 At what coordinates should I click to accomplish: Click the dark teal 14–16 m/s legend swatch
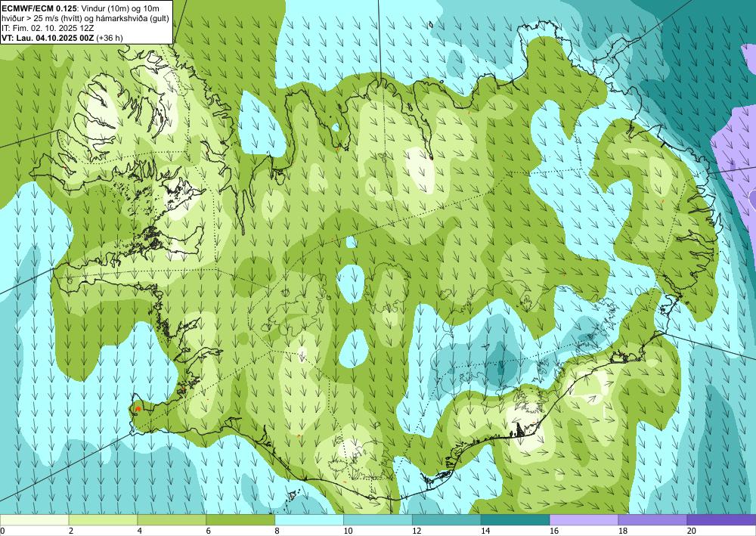516,520
